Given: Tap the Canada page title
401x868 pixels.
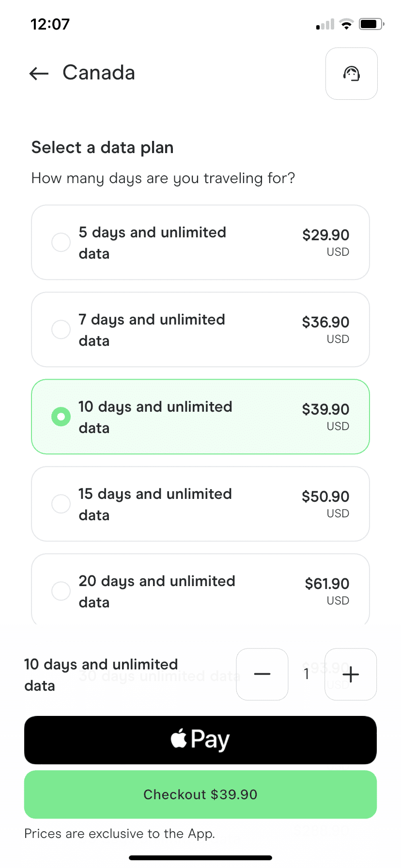Looking at the screenshot, I should click(x=99, y=73).
